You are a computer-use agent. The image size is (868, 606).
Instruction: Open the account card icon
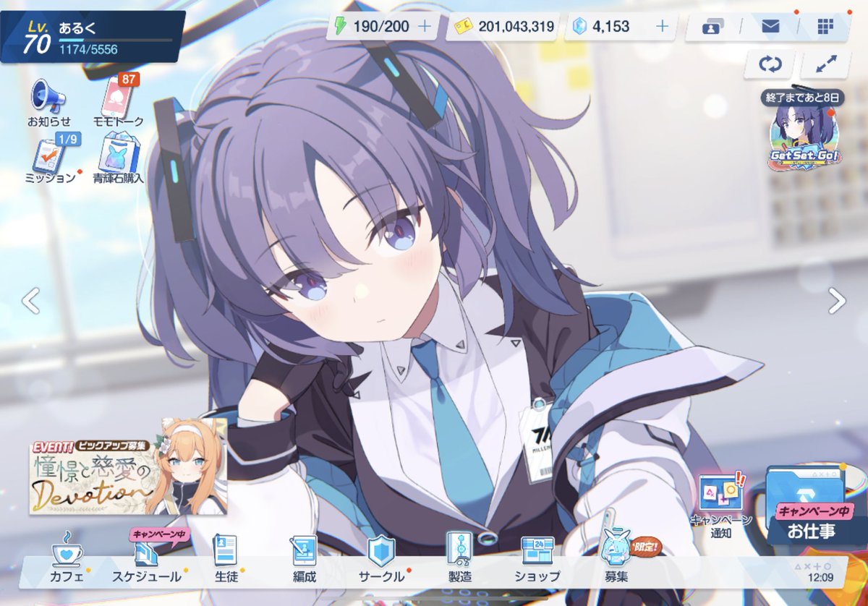coord(714,27)
